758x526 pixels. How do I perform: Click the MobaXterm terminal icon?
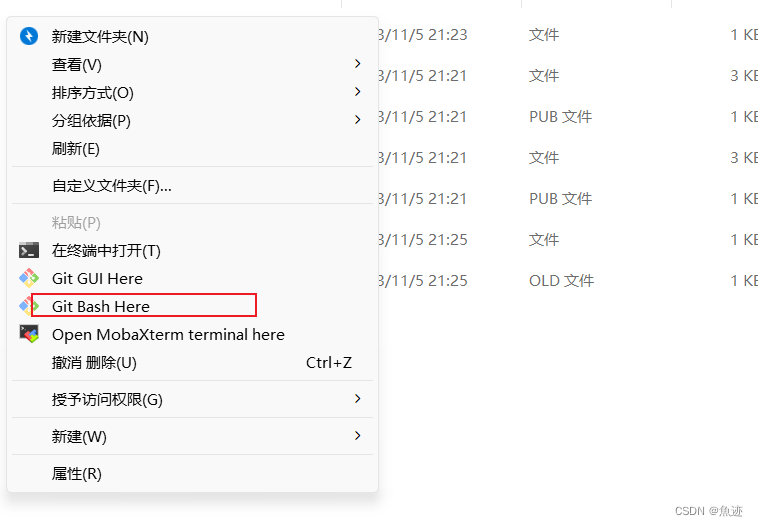29,334
